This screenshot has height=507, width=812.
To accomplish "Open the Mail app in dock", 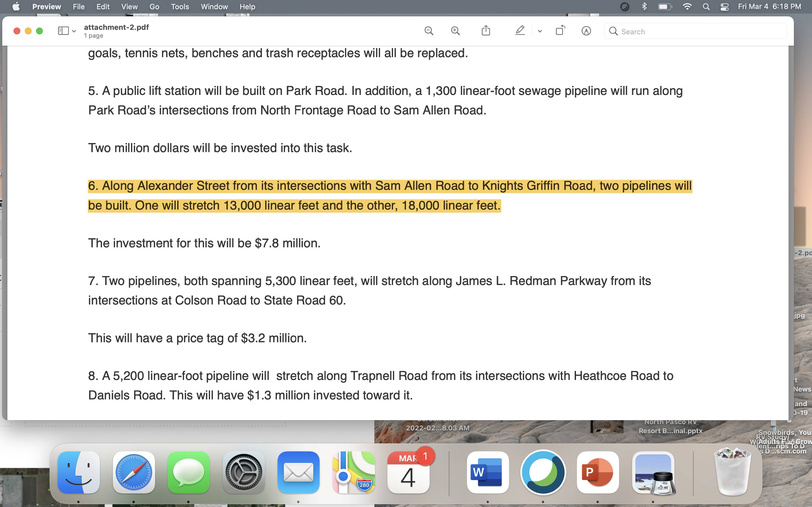I will [298, 472].
